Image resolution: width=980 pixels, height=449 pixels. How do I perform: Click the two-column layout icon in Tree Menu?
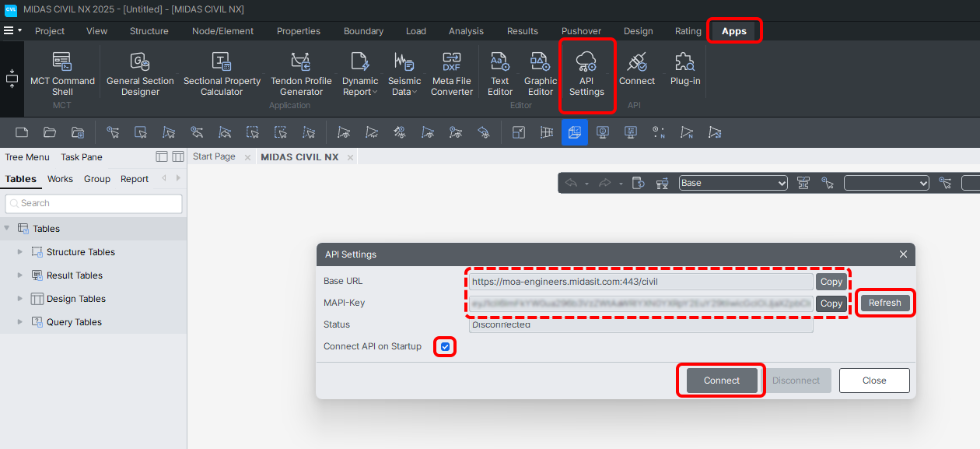click(178, 156)
